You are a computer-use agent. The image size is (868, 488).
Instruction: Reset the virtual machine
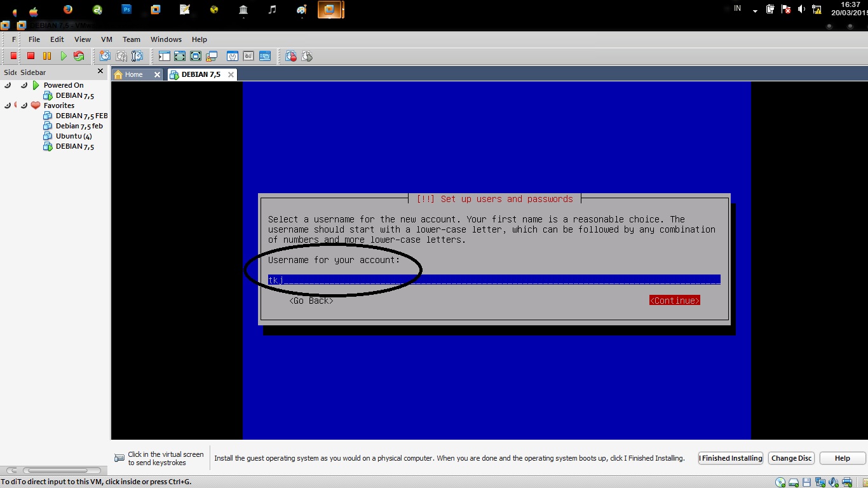pos(79,56)
